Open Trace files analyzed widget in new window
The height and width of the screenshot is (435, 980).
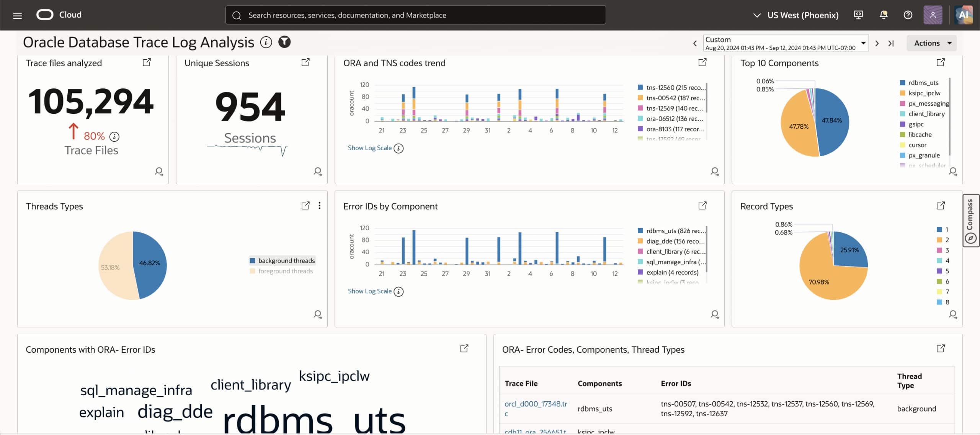(147, 62)
